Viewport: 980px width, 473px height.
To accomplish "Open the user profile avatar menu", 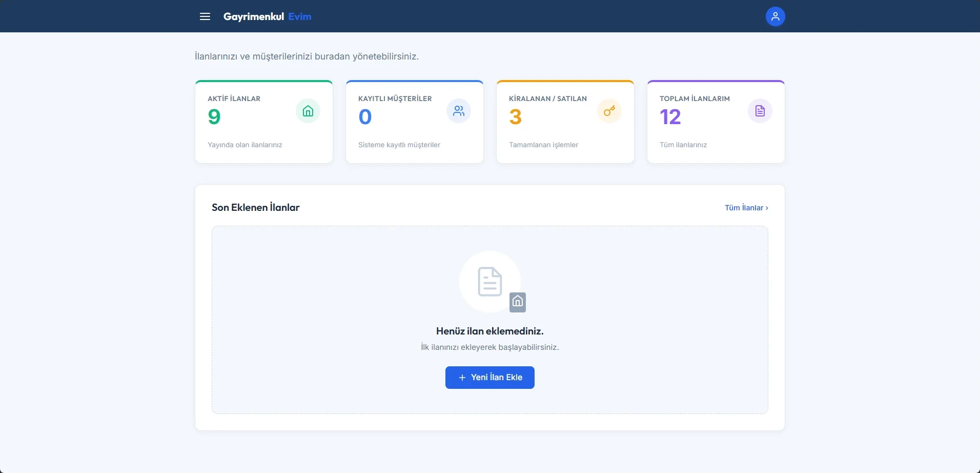I will click(x=775, y=16).
